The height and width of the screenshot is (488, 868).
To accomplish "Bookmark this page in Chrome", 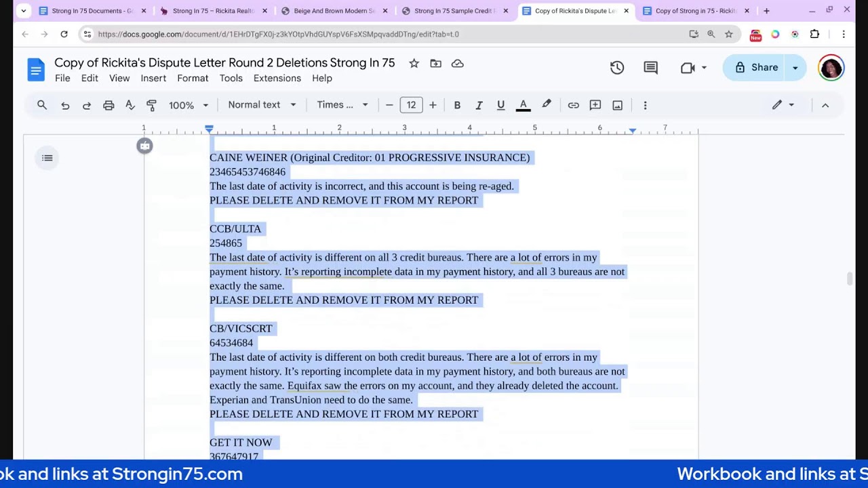I will (728, 34).
